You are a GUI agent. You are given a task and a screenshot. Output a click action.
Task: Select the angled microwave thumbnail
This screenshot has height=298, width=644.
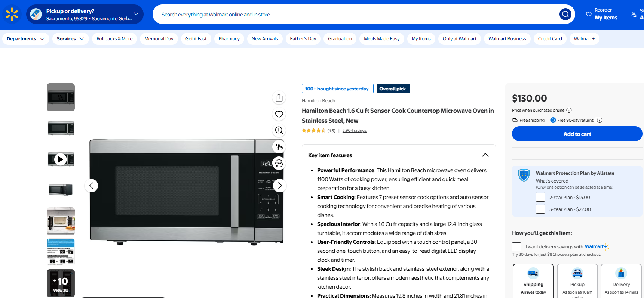pos(61,190)
